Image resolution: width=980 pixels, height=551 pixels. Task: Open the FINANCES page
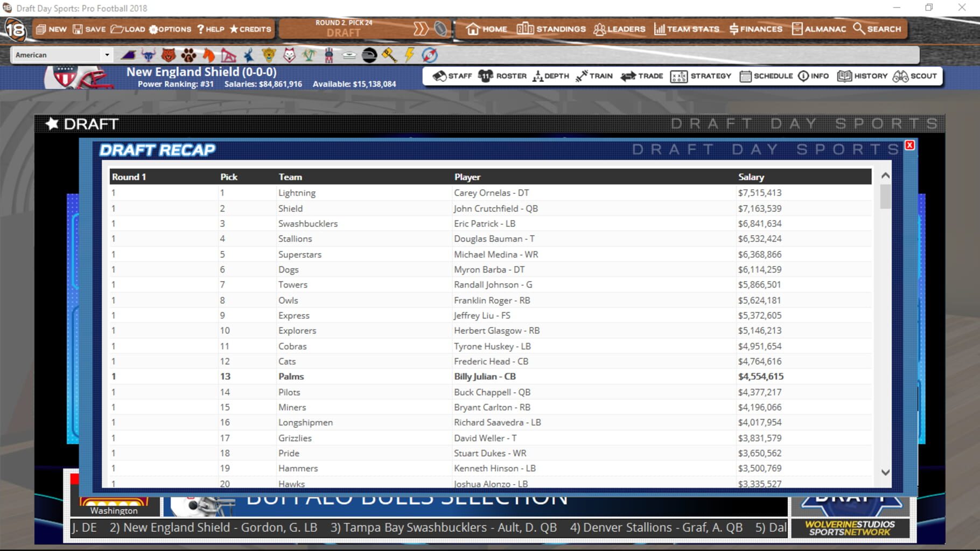click(x=756, y=29)
